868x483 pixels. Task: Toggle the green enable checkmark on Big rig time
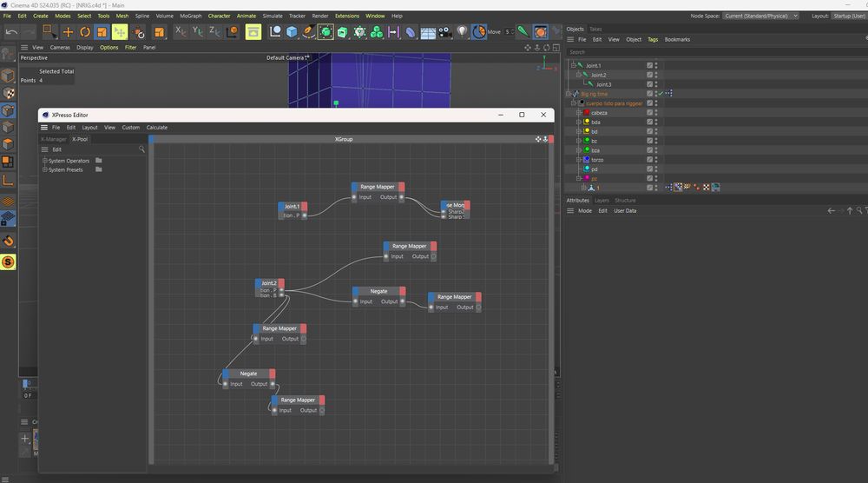(x=661, y=94)
